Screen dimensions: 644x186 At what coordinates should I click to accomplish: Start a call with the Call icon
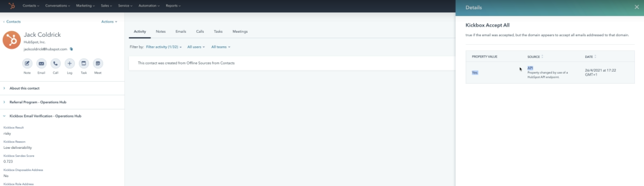tap(55, 63)
